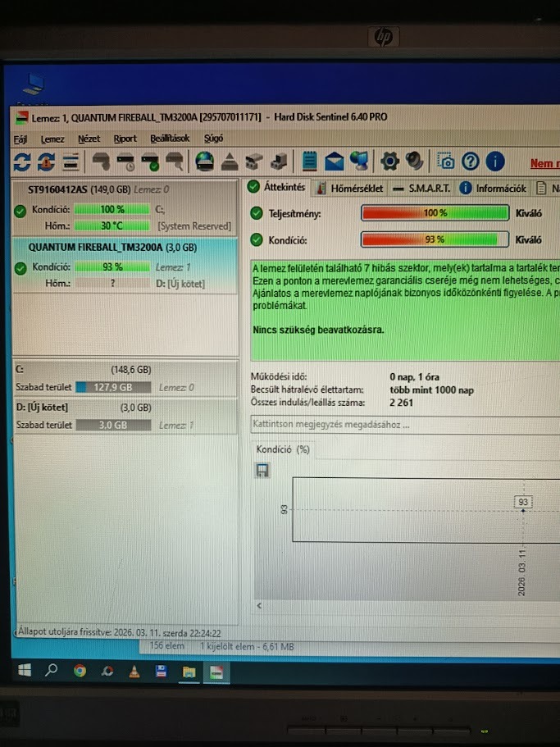Click the Teljesítmény 100 % bar
Viewport: 560px width, 747px height.
(x=435, y=213)
